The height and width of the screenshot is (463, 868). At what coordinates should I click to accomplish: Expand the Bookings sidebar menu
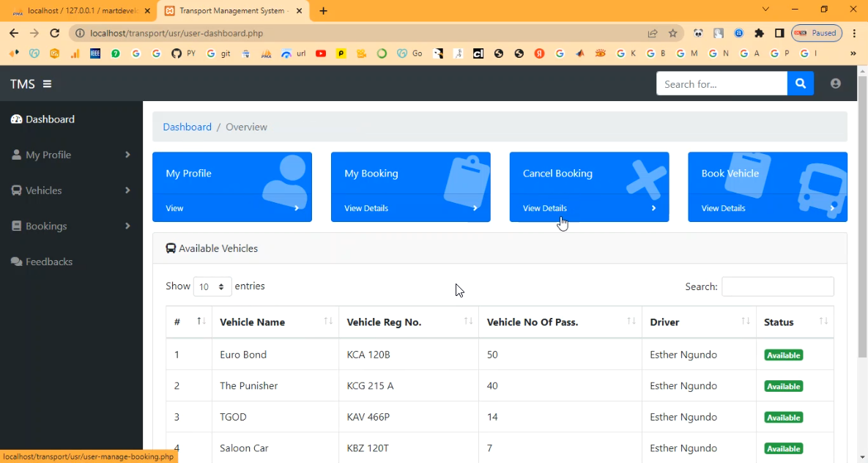[70, 226]
